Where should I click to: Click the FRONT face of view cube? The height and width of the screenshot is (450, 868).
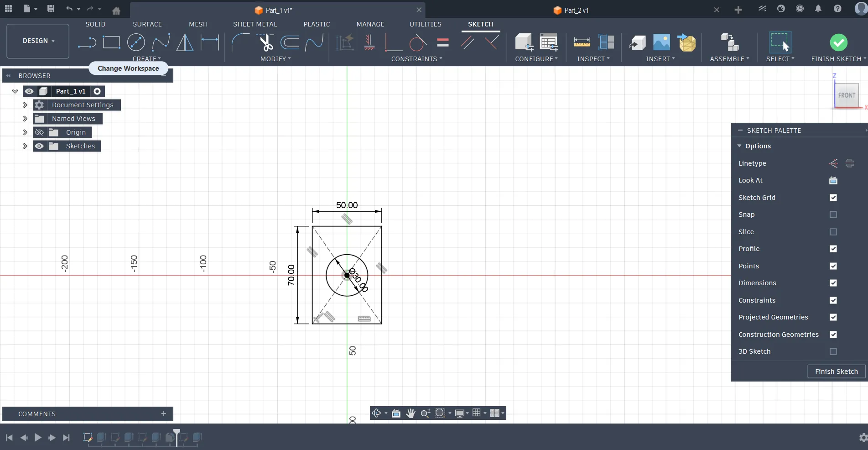(x=846, y=95)
